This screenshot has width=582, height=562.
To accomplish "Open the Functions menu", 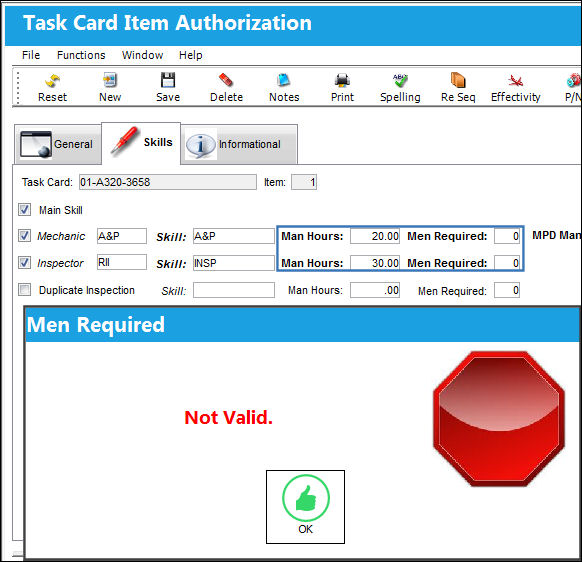I will pyautogui.click(x=81, y=55).
